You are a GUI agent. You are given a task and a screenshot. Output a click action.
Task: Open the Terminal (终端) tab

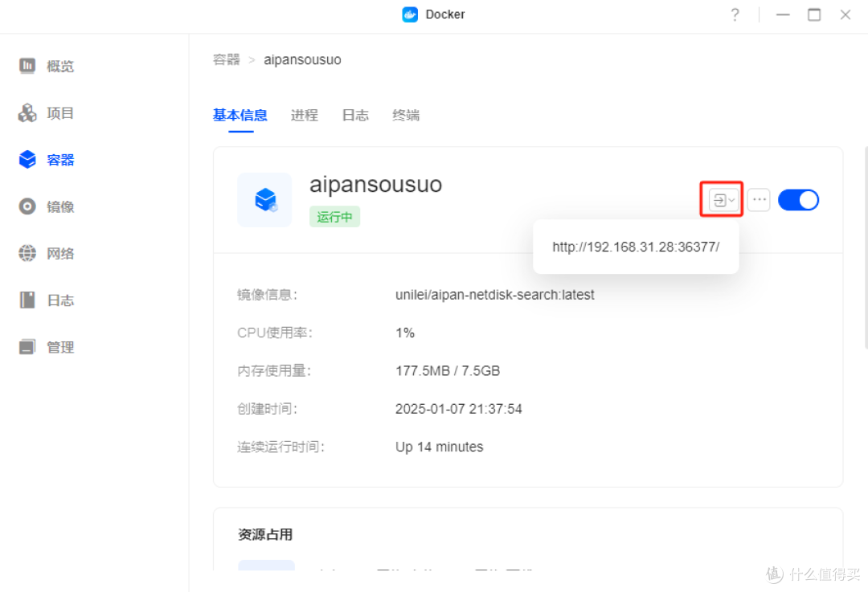click(x=406, y=116)
